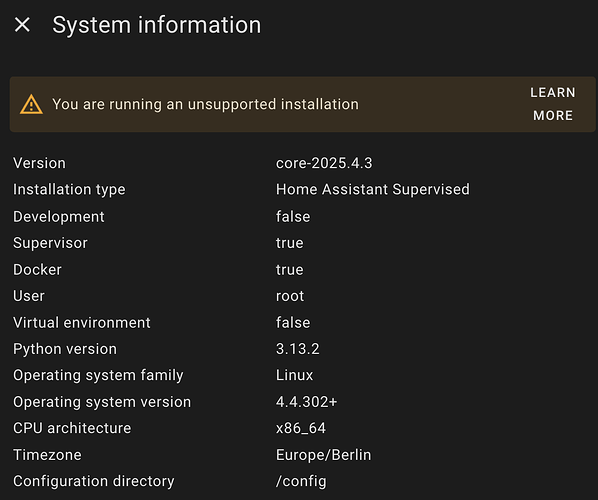Image resolution: width=598 pixels, height=500 pixels.
Task: Click the core-2025.4.3 version value
Action: pos(324,163)
